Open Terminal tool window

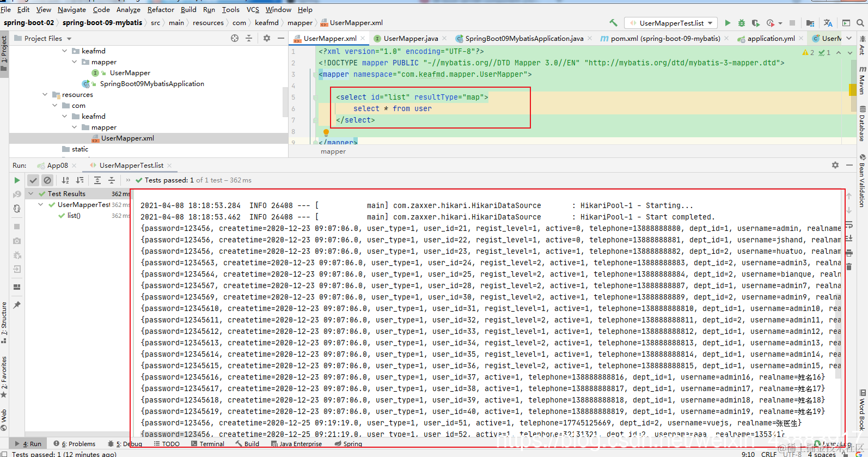pyautogui.click(x=208, y=444)
